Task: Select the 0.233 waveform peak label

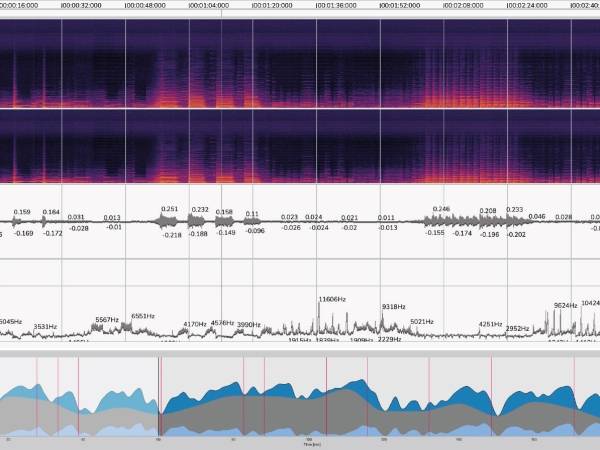Action: (x=514, y=209)
